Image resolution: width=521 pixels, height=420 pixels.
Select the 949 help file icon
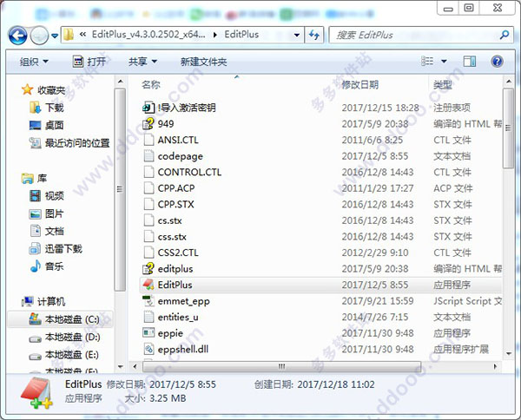[x=148, y=123]
